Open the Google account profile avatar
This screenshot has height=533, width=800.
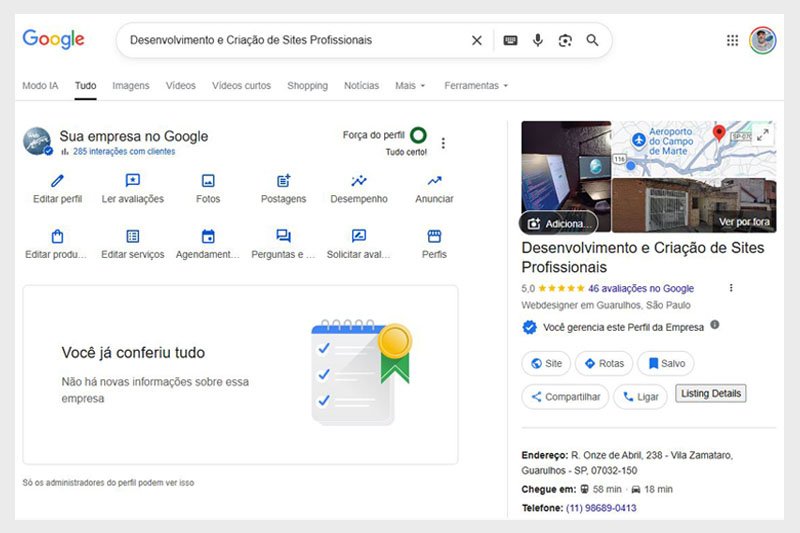click(763, 40)
